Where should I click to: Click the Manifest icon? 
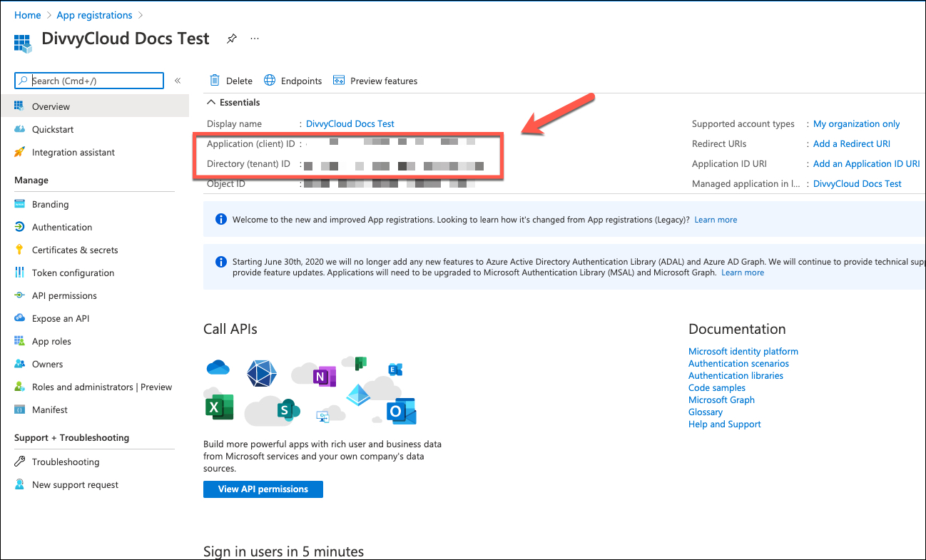coord(19,409)
